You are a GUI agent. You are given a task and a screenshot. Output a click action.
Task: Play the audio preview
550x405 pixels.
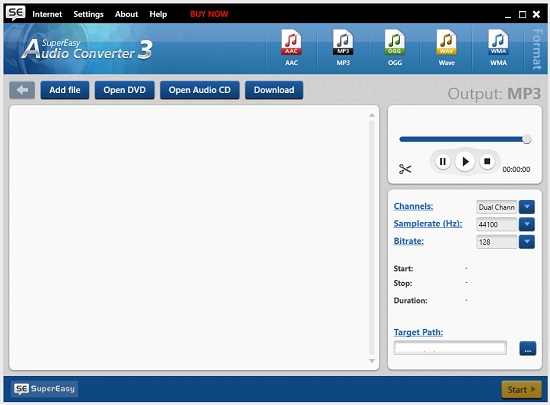click(x=465, y=161)
